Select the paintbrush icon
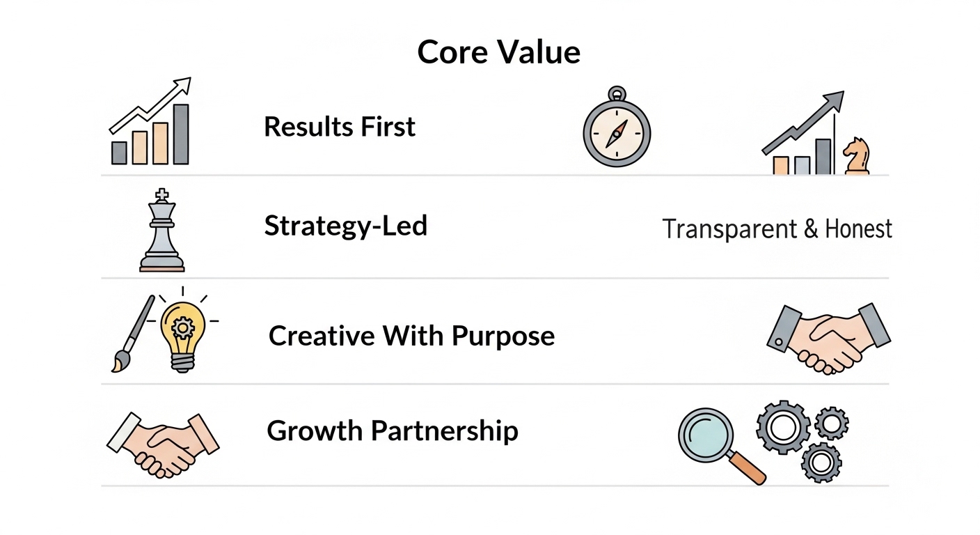Screen dimensions: 980x535 point(133,333)
